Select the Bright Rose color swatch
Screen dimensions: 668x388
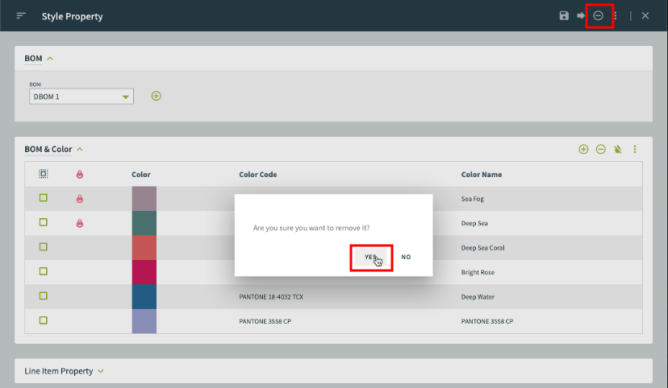144,272
